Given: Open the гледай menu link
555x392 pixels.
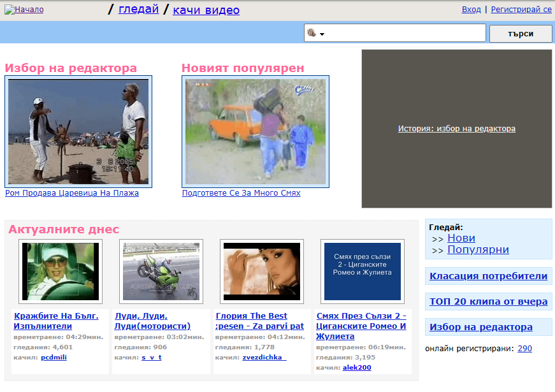Looking at the screenshot, I should [138, 9].
